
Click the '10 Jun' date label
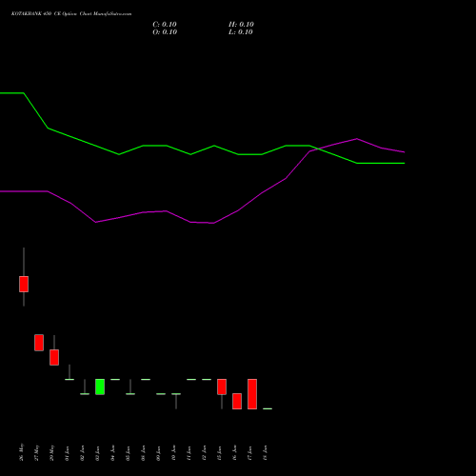click(x=174, y=453)
